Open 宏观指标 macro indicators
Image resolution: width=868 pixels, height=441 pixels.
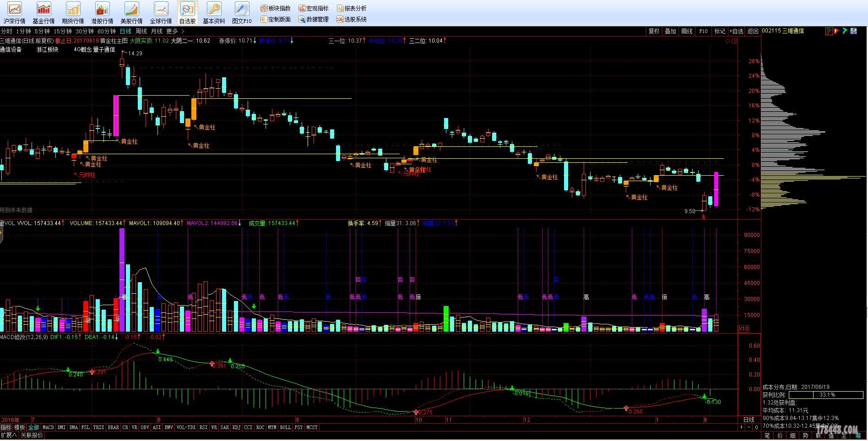pos(314,8)
